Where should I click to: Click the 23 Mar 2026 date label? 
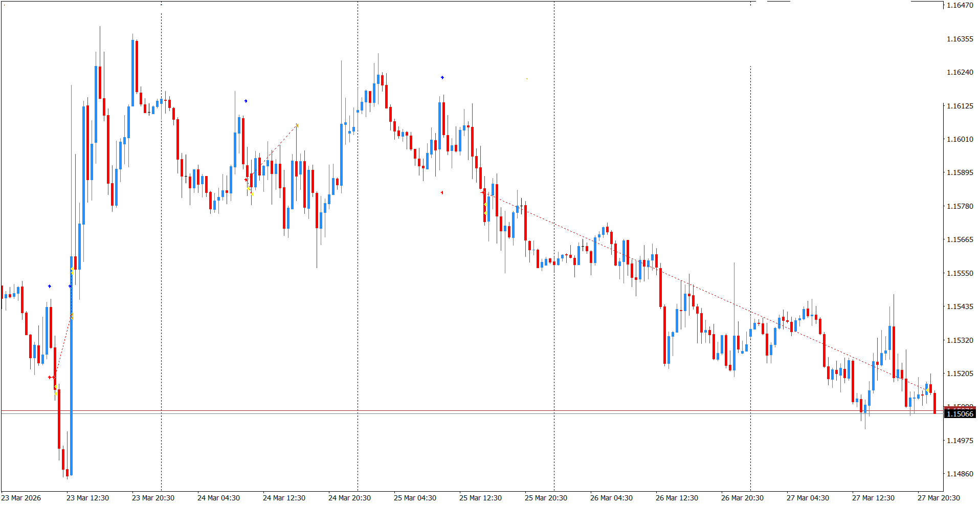(x=21, y=498)
